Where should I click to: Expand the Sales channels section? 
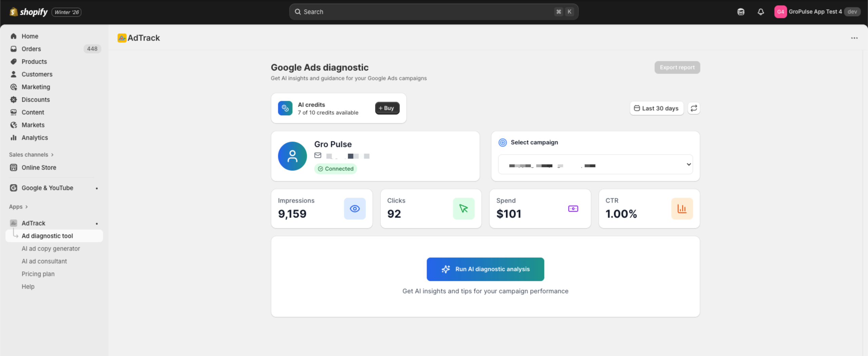pos(31,155)
